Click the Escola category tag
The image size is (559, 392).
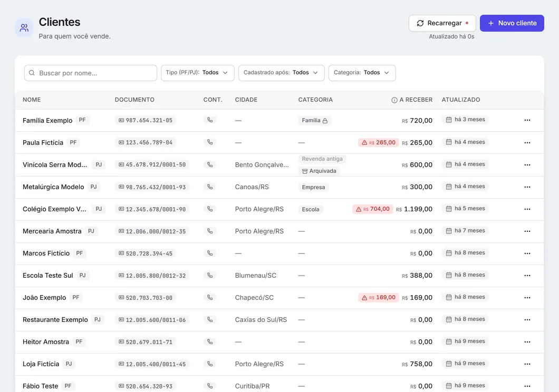click(x=311, y=209)
